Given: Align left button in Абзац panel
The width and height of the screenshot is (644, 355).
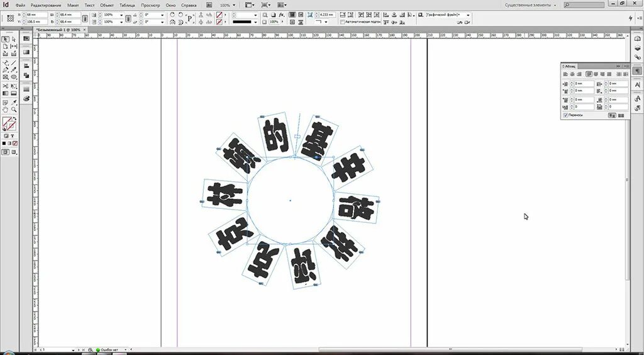Looking at the screenshot, I should coord(565,74).
